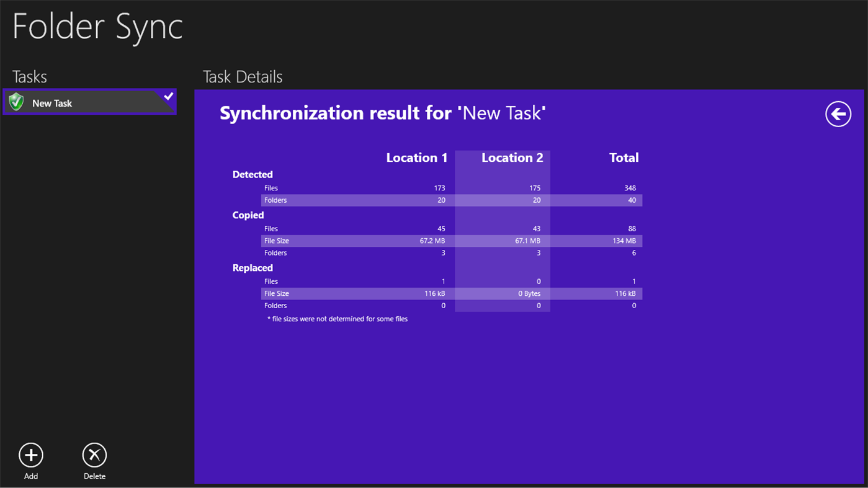
Task: Switch to the Task Details view
Action: coord(242,76)
